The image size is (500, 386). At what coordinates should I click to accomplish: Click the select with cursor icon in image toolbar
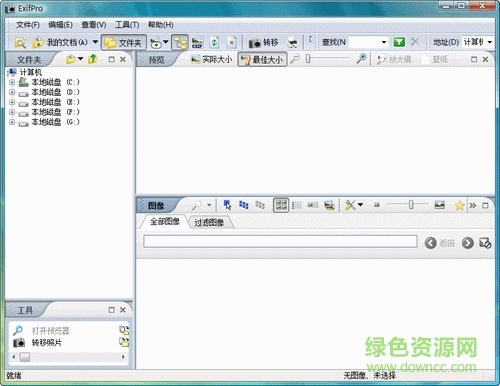click(x=227, y=205)
